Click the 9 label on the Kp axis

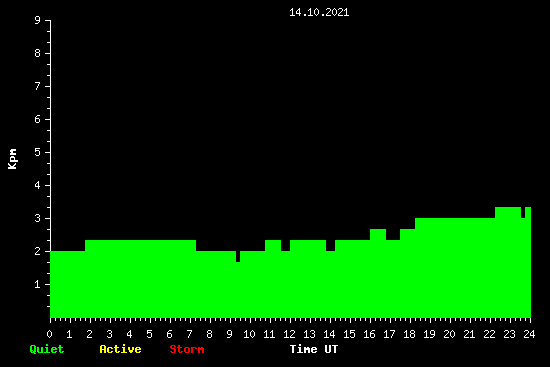click(38, 20)
